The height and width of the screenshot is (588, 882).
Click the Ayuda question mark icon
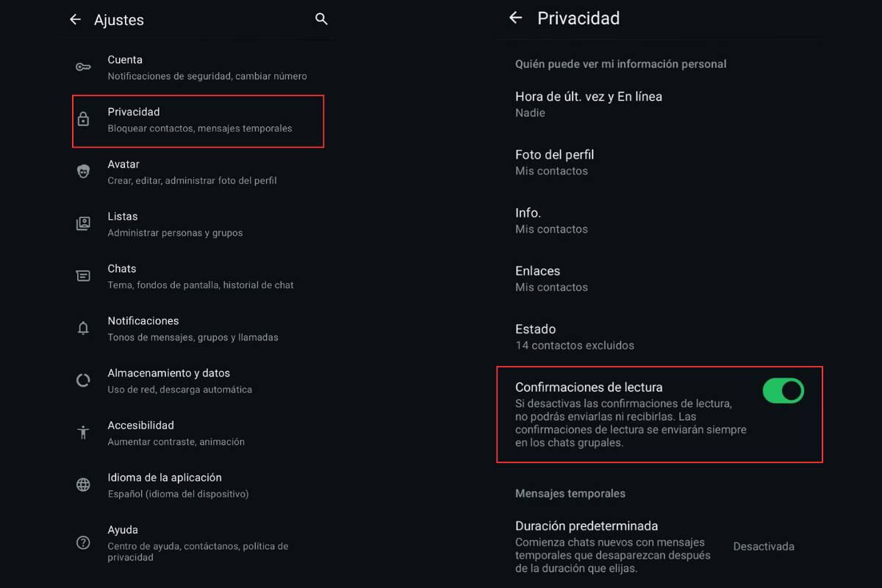point(83,542)
